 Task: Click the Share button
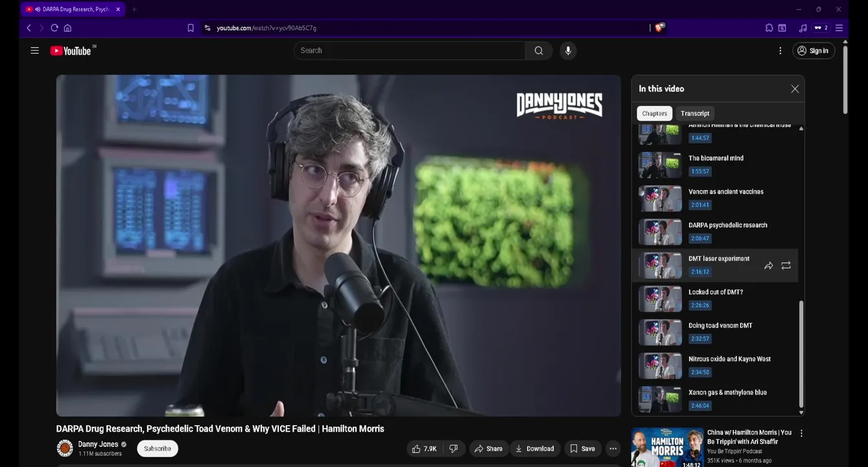tap(488, 449)
